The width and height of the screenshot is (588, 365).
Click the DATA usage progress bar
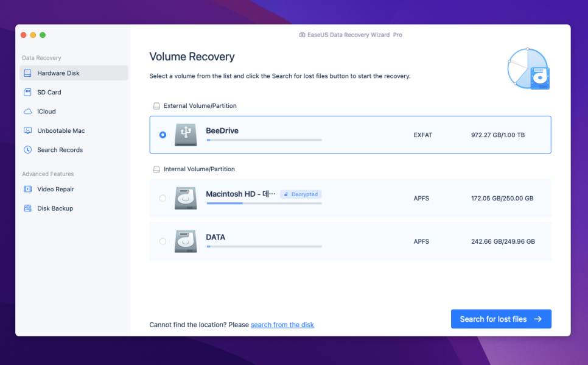coord(264,246)
